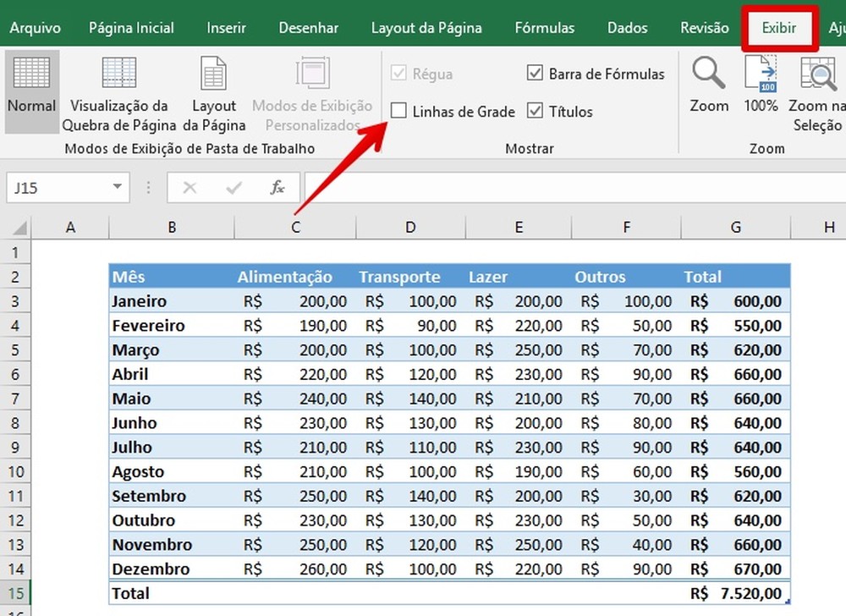846x616 pixels.
Task: Click the Total cell for Dezembro
Action: click(x=736, y=569)
